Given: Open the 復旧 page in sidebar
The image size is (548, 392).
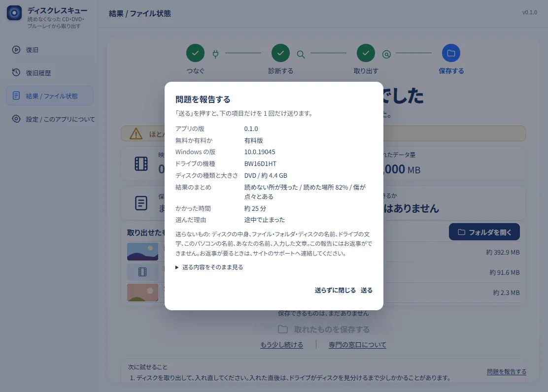Looking at the screenshot, I should tap(50, 50).
